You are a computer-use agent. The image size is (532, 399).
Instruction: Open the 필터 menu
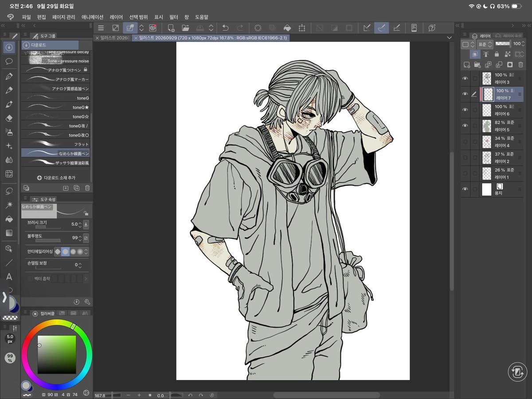(x=173, y=17)
